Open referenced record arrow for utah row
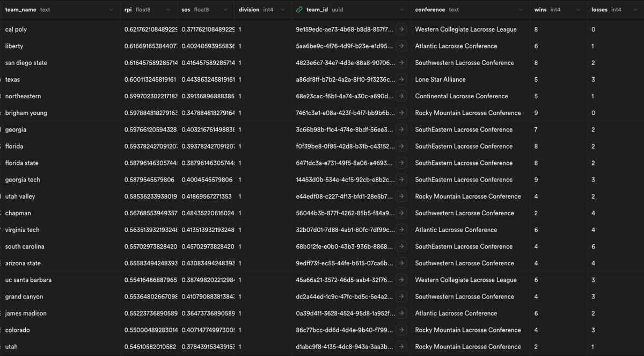This screenshot has height=356, width=644. tap(401, 347)
